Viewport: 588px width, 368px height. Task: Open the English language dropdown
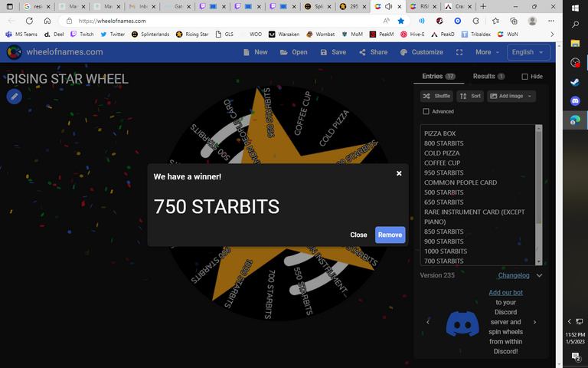click(x=528, y=52)
